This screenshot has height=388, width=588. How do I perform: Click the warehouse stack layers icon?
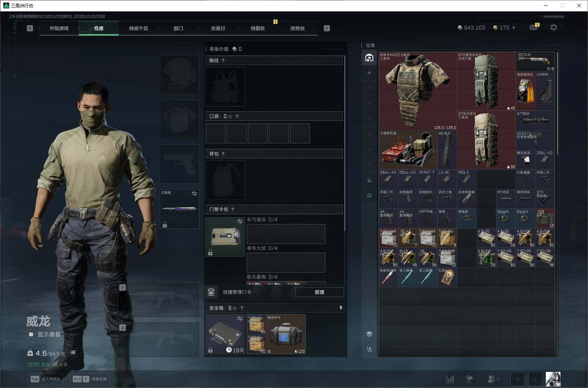[369, 334]
